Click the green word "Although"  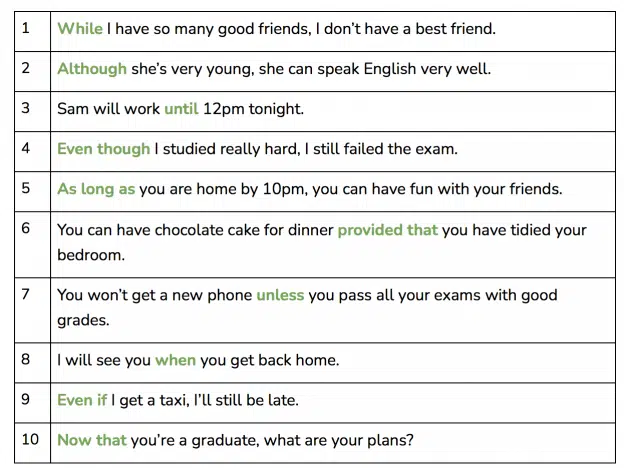click(x=92, y=69)
